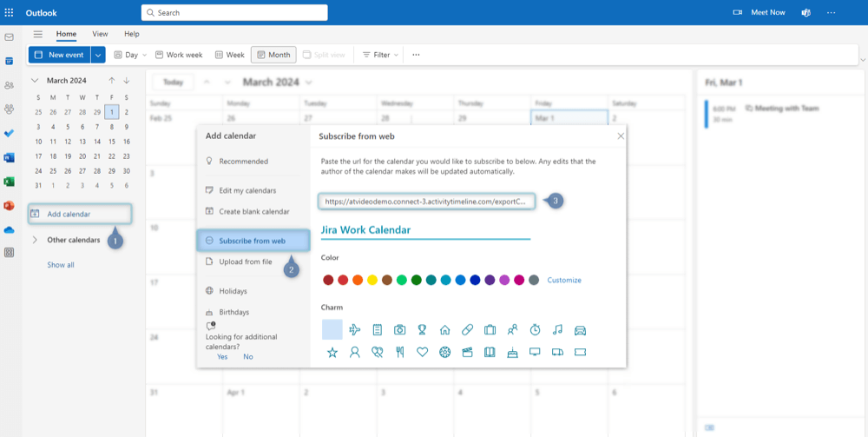Viewport: 868px width, 437px height.
Task: Open the Filter dropdown
Action: point(380,55)
